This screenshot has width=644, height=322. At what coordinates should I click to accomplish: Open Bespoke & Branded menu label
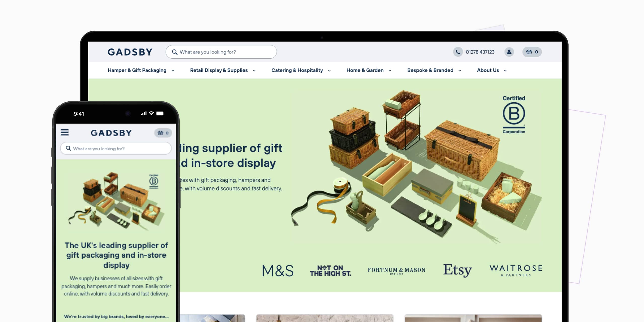(430, 70)
